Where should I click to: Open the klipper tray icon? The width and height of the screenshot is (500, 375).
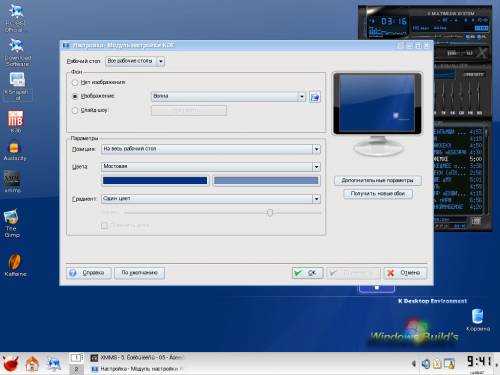(x=437, y=364)
